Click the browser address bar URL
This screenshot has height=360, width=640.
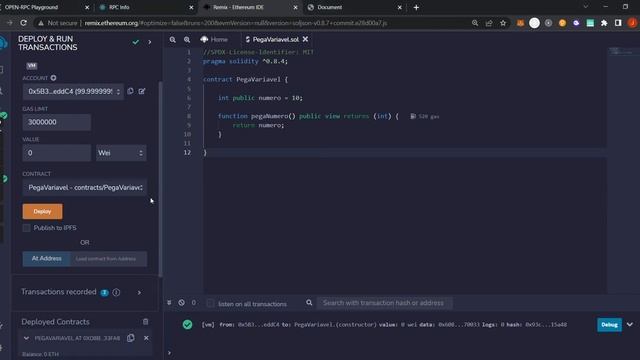point(236,23)
